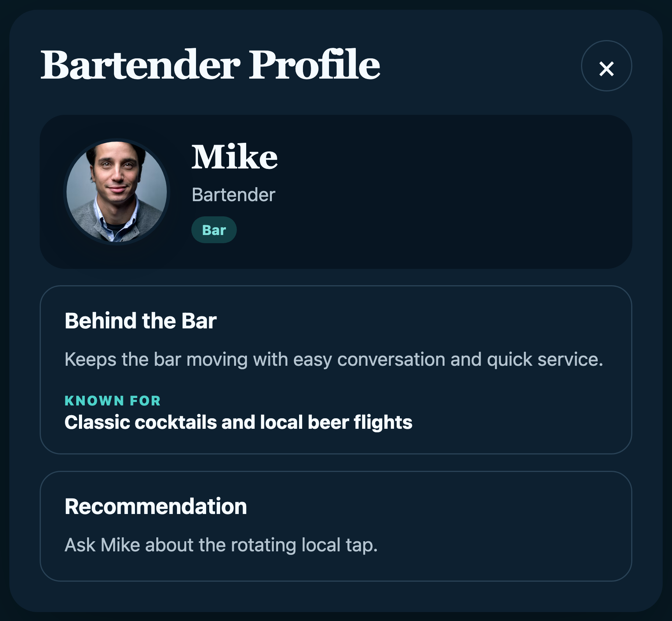Viewport: 672px width, 621px height.
Task: Click Mike's circular profile photo
Action: [x=117, y=191]
